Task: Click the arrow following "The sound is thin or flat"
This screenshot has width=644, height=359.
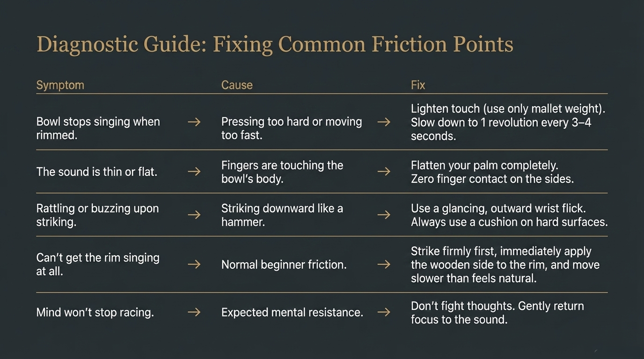Action: 194,172
